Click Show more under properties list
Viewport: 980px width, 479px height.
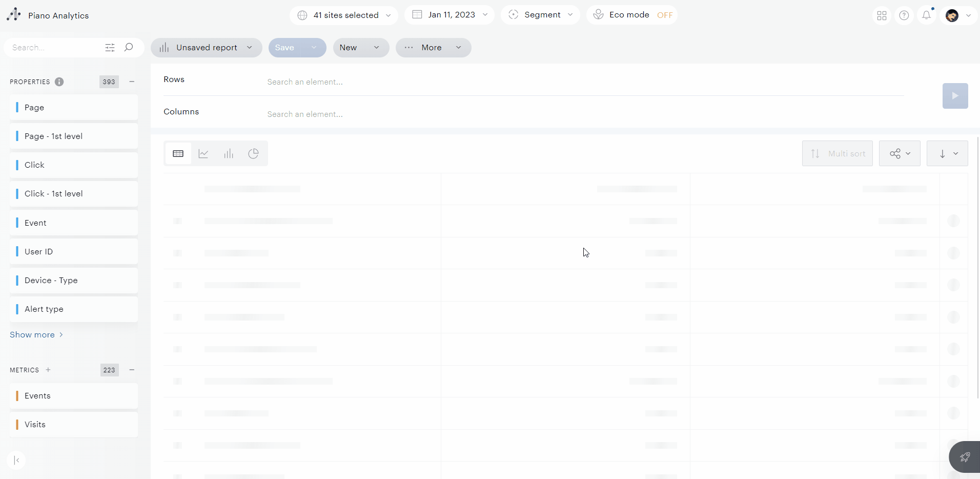coord(32,334)
